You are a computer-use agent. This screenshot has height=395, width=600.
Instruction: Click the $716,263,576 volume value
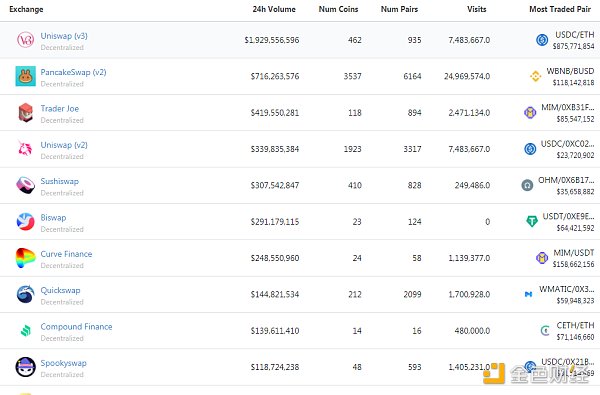point(275,77)
